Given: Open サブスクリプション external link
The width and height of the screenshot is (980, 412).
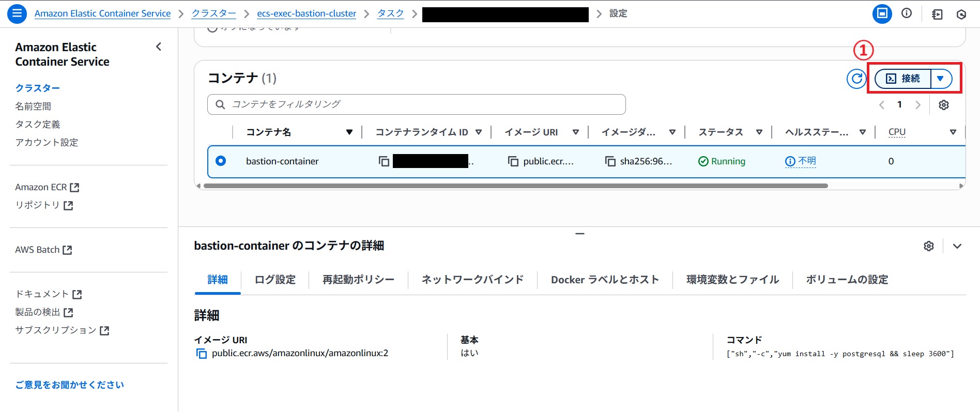Looking at the screenshot, I should click(x=62, y=330).
